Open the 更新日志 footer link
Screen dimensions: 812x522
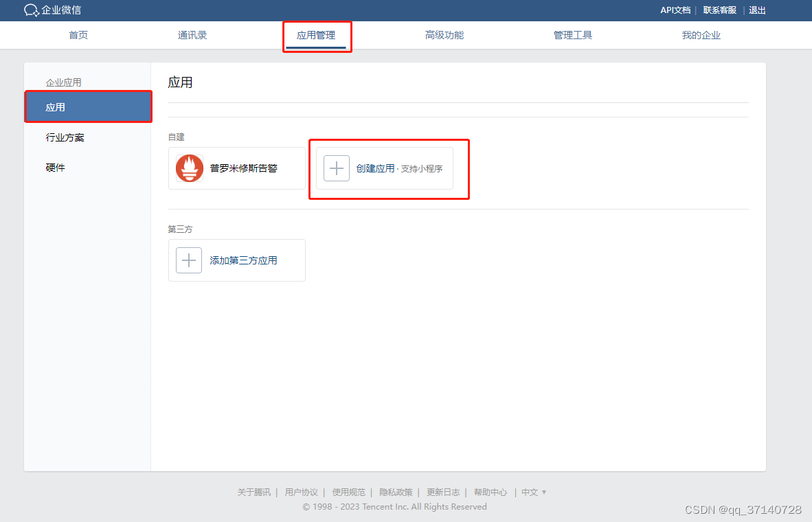[x=443, y=492]
